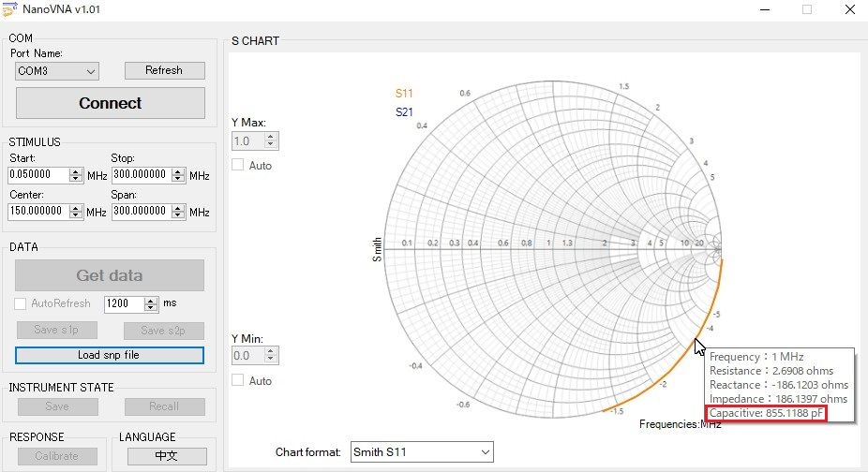Click the Stop frequency input field
This screenshot has height=472, width=868.
142,175
